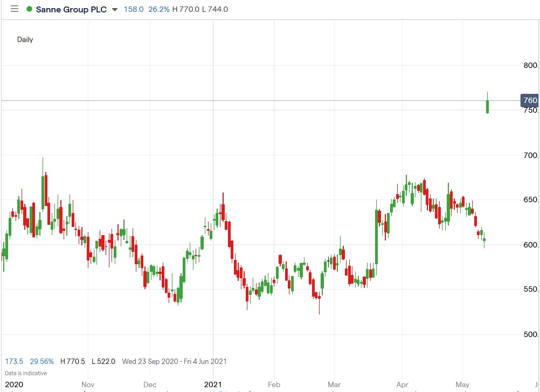The width and height of the screenshot is (540, 392).
Task: Select the tall green candlestick at top right
Action: [x=487, y=104]
